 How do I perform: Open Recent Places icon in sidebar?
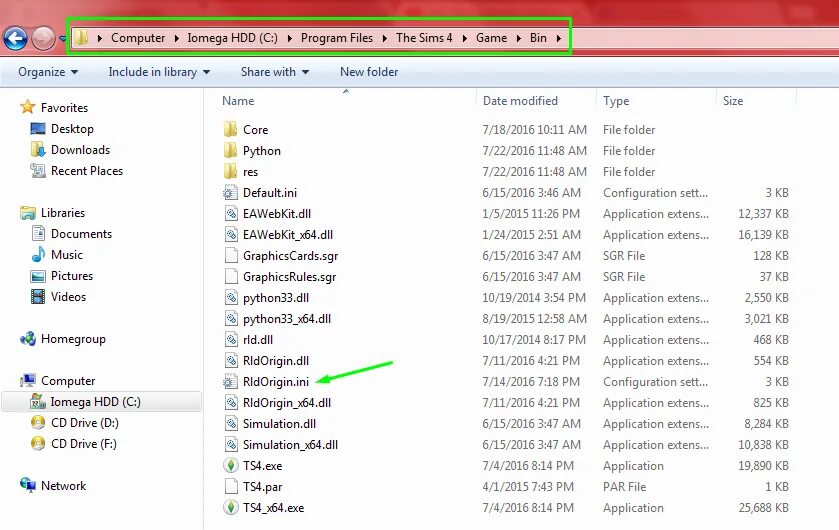(x=38, y=171)
